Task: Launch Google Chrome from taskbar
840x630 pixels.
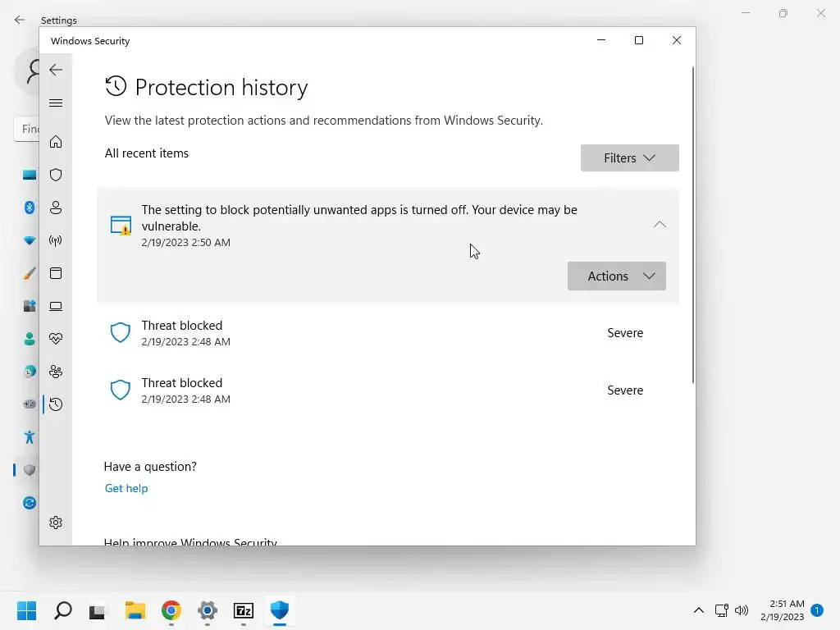Action: pos(171,610)
